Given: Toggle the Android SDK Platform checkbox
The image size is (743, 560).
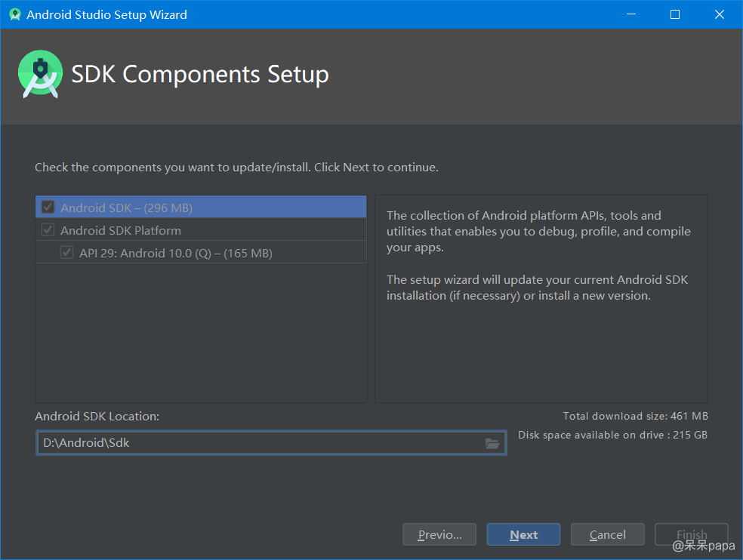Looking at the screenshot, I should point(48,229).
